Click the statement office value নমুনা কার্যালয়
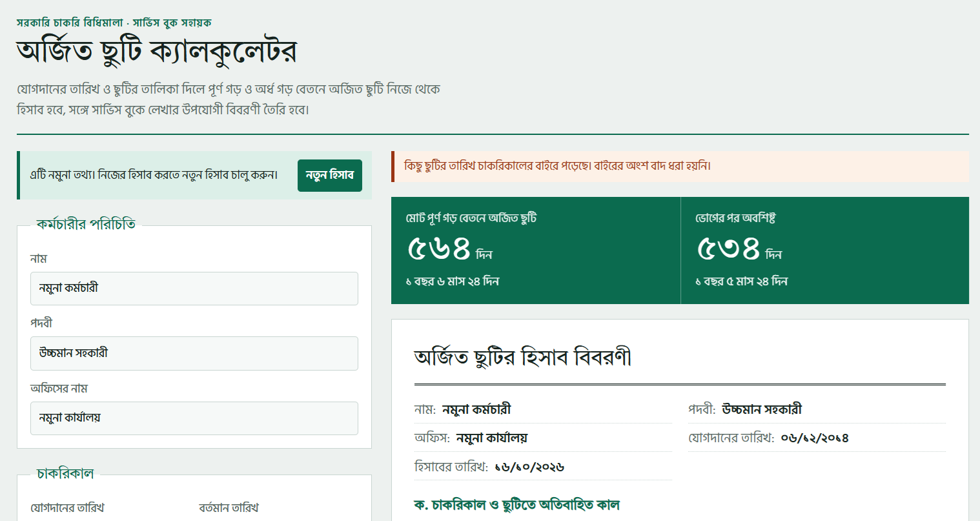980x521 pixels. coord(492,438)
